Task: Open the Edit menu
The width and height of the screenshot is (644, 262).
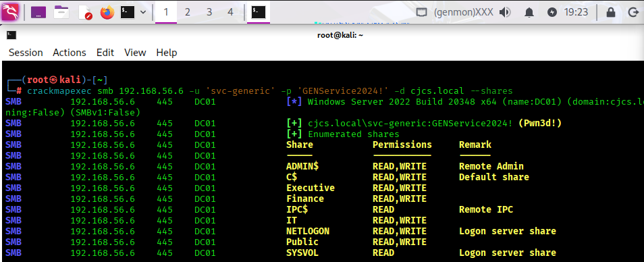Action: pos(105,53)
